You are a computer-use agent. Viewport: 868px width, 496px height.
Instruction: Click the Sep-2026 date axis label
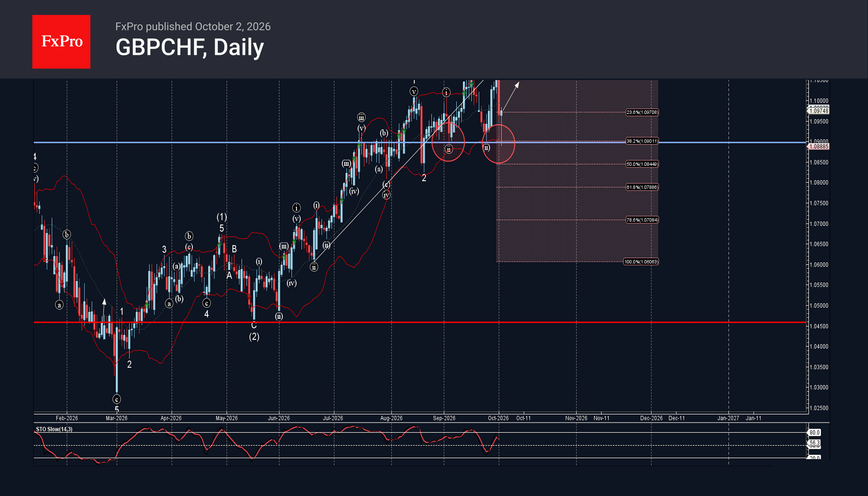point(444,418)
